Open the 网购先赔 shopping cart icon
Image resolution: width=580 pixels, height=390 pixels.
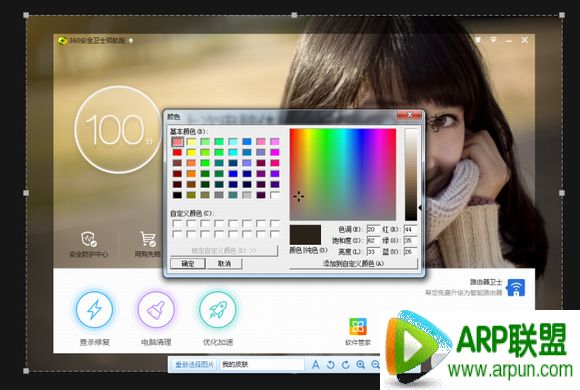(x=148, y=239)
